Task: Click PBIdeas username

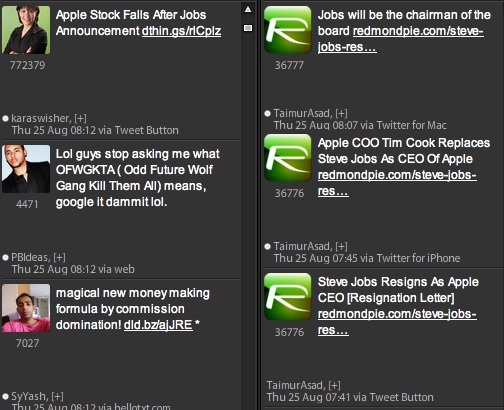Action: point(30,257)
